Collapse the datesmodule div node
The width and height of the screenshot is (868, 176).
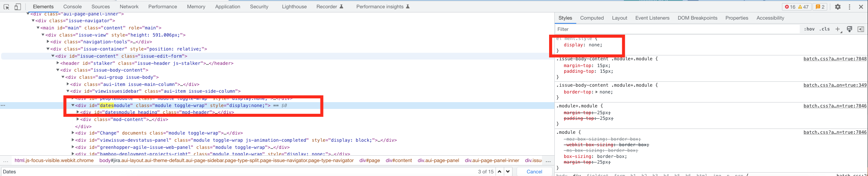click(73, 106)
